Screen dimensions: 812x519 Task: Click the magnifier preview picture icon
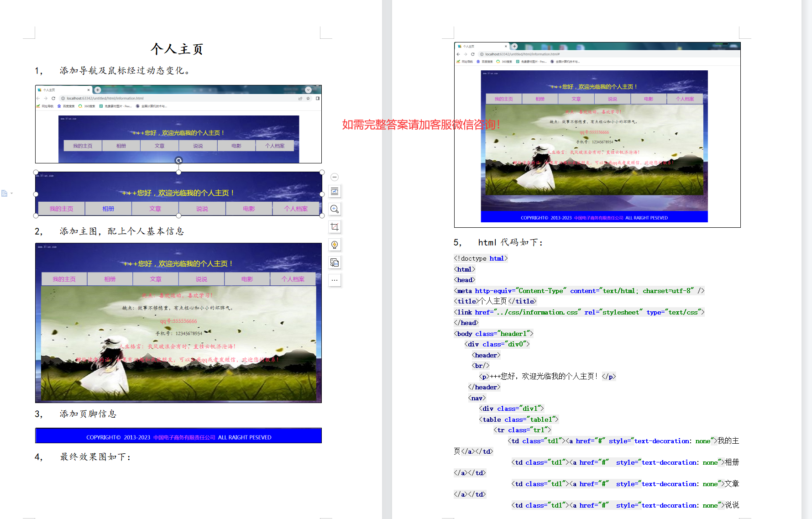(x=335, y=209)
